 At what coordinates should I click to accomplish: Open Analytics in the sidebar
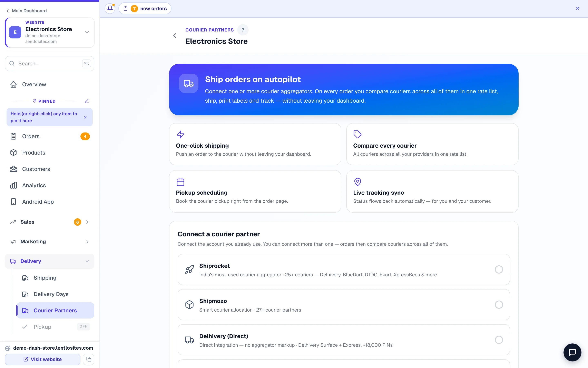point(50,185)
